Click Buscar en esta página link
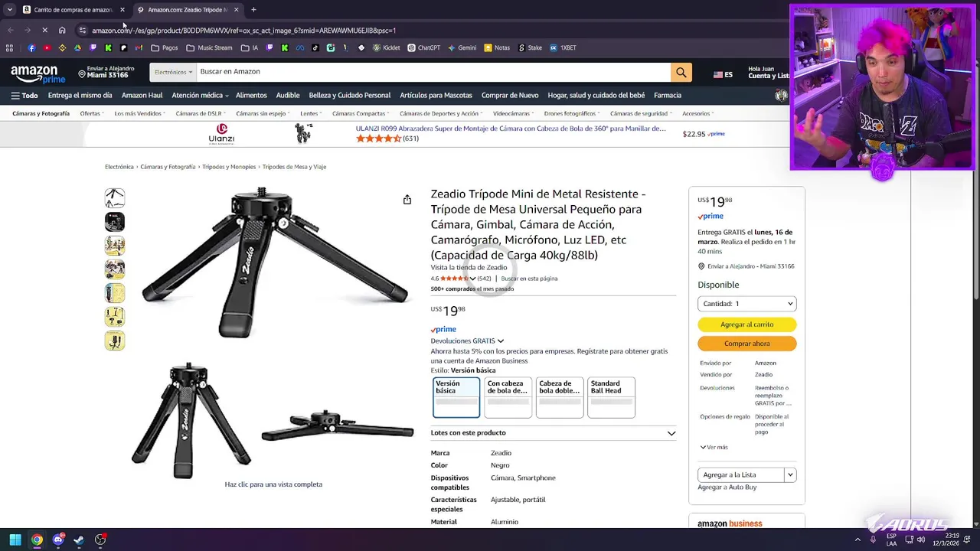The height and width of the screenshot is (551, 980). click(529, 279)
